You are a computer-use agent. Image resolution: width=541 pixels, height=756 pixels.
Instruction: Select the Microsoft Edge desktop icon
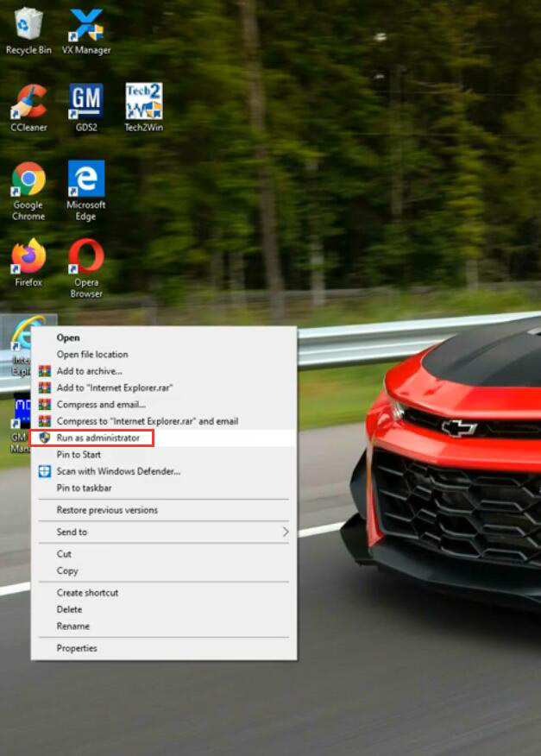[86, 181]
